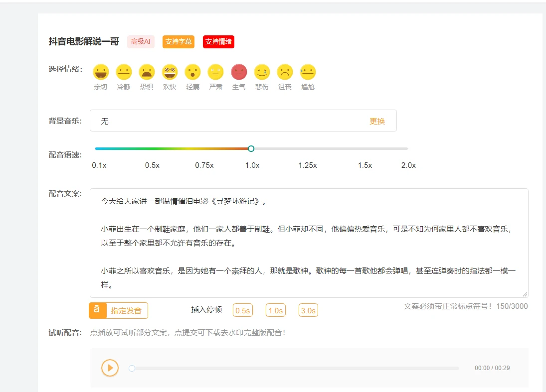Select the 冷静 (calm) emotion emoji
Screen dimensions: 546x392
124,72
